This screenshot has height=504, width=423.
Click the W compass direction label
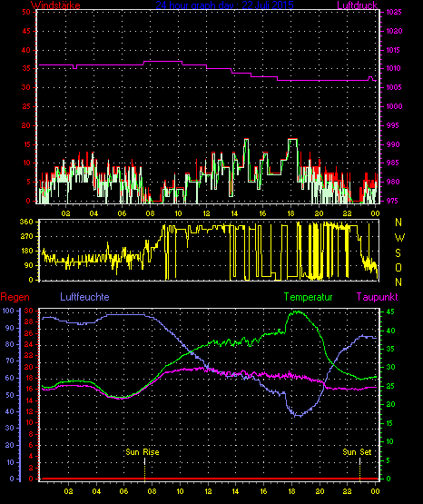(399, 238)
